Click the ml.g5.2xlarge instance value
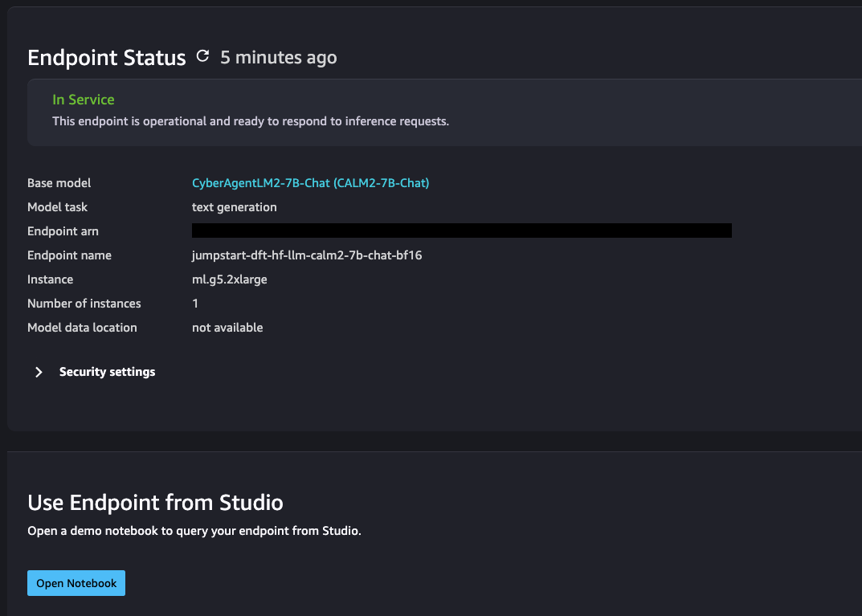Image resolution: width=862 pixels, height=616 pixels. tap(230, 279)
